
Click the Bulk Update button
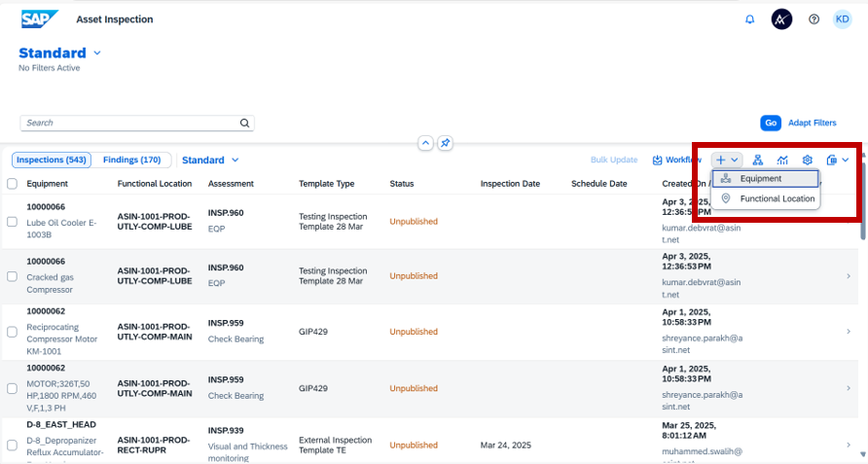coord(614,161)
